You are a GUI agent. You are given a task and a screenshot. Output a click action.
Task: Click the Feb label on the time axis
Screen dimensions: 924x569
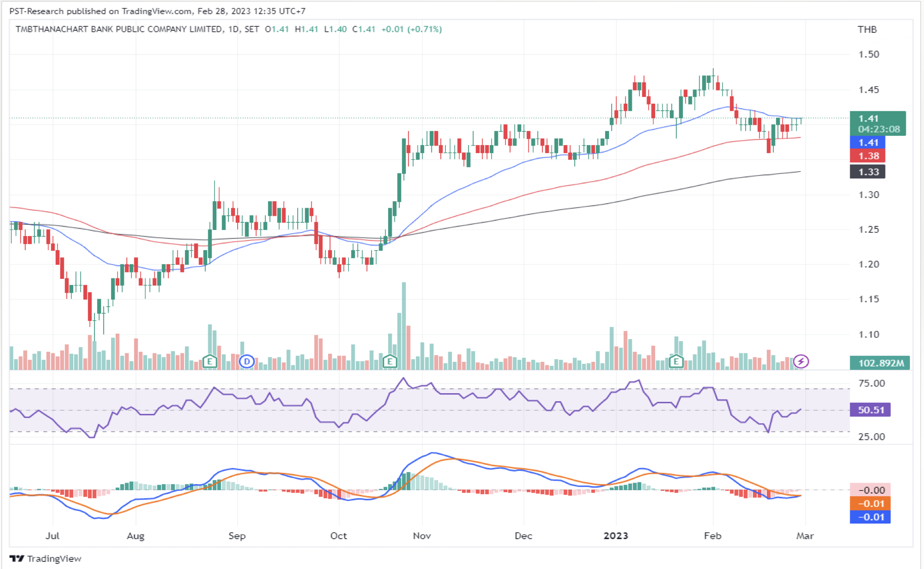coord(713,536)
